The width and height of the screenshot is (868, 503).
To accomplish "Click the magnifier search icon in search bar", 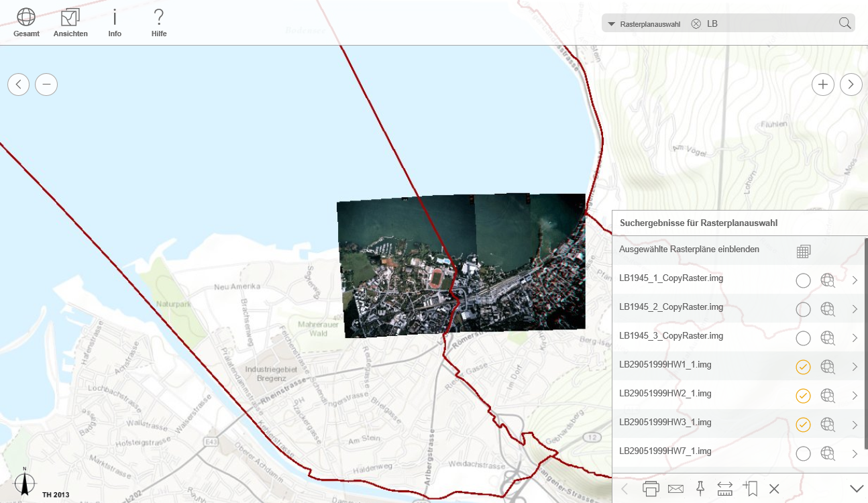I will pyautogui.click(x=845, y=23).
